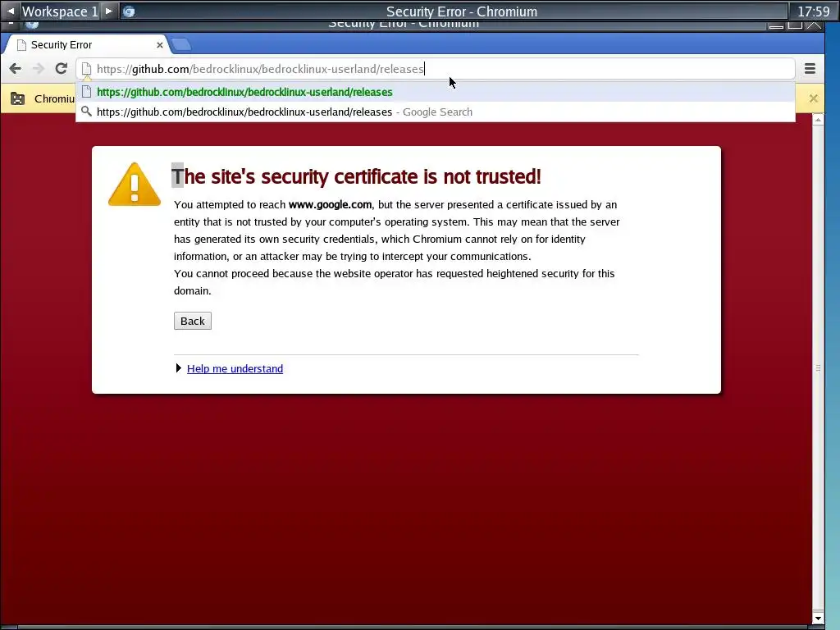840x630 pixels.
Task: Click the vertical scrollbar grip on the right
Action: 818,368
